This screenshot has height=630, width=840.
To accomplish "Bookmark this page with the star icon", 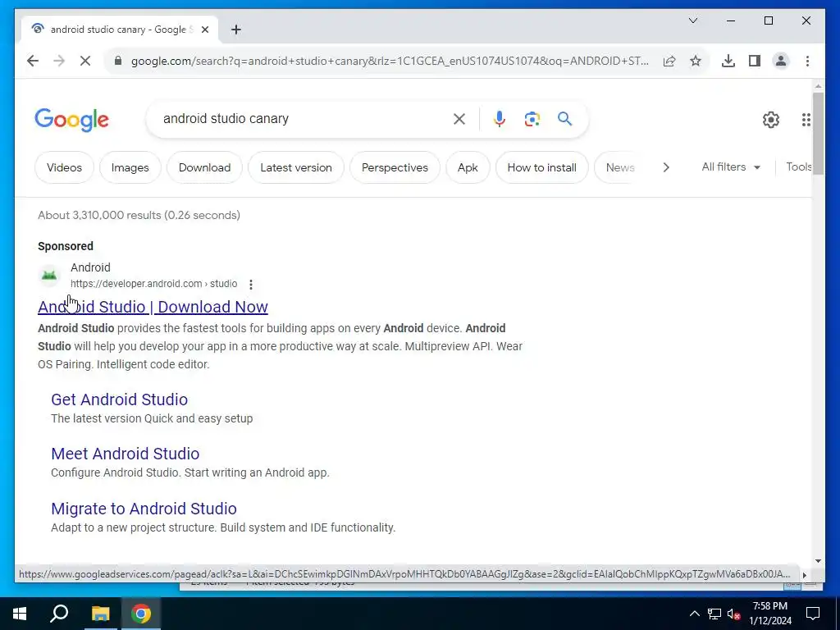I will (x=696, y=61).
